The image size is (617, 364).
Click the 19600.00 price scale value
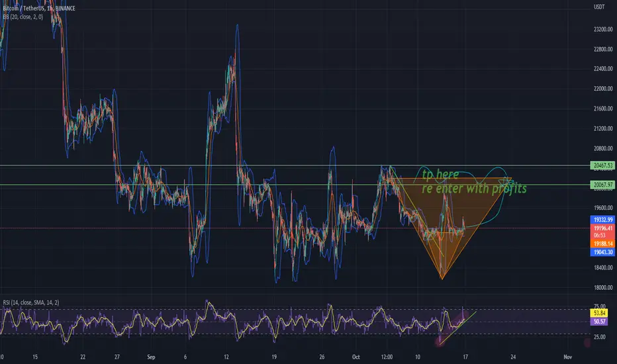click(x=603, y=208)
